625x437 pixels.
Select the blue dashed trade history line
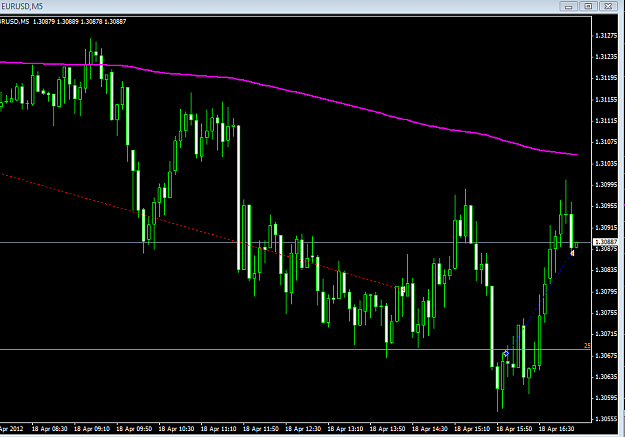click(x=539, y=303)
